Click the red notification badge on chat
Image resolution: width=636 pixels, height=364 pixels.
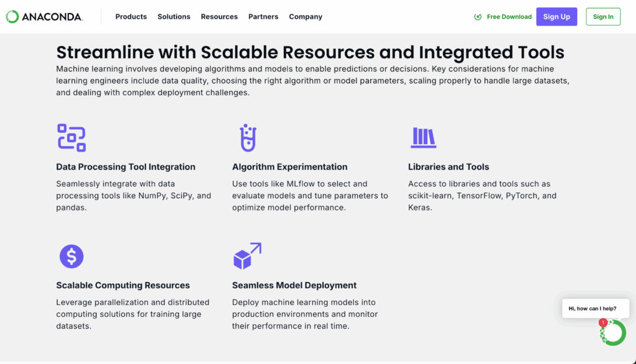click(x=603, y=322)
